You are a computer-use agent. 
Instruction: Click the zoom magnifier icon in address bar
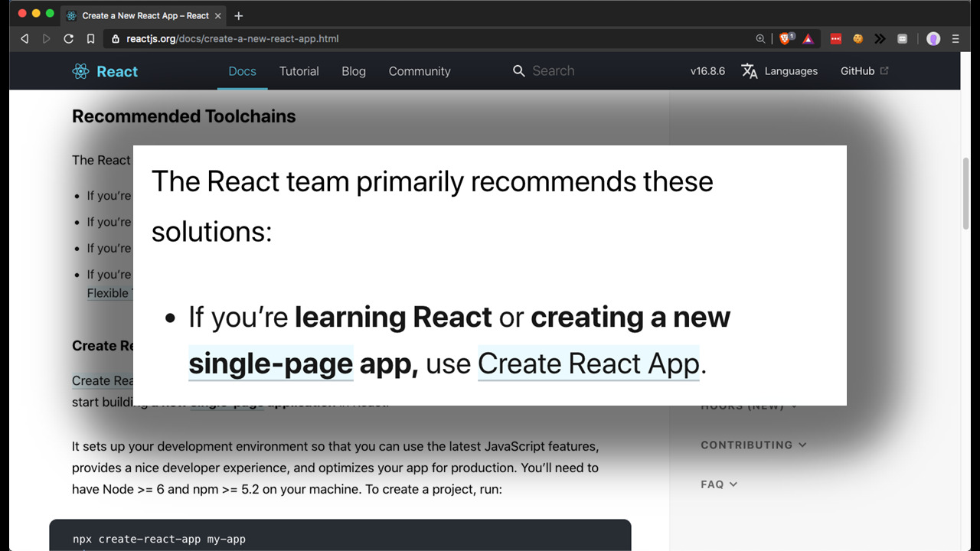(x=760, y=38)
